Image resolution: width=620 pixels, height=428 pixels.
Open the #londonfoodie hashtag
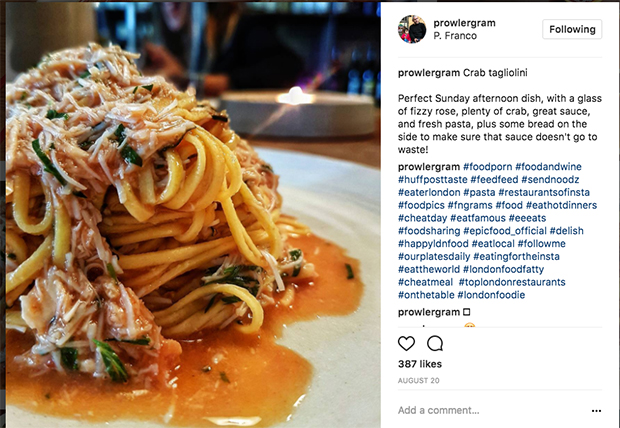pyautogui.click(x=491, y=295)
